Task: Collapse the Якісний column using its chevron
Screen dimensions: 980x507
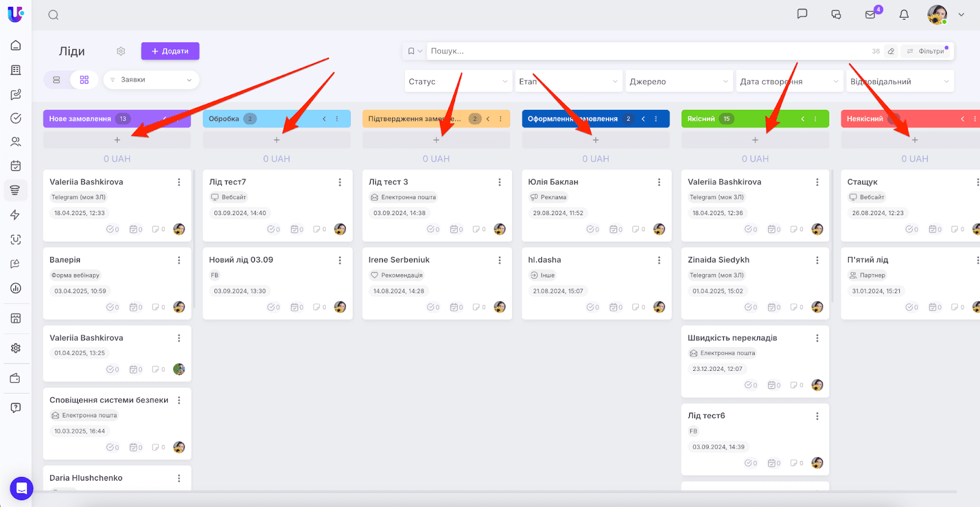Action: (x=802, y=119)
